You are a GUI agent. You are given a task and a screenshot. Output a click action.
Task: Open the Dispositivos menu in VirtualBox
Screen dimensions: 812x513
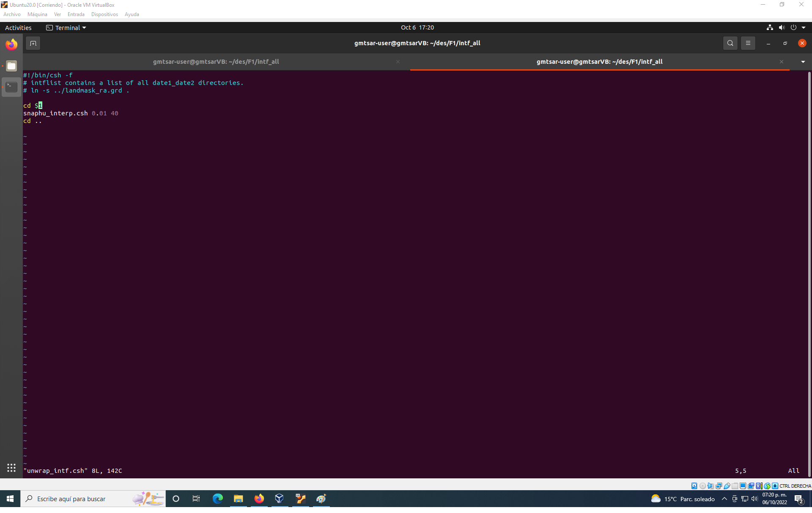[x=104, y=14]
